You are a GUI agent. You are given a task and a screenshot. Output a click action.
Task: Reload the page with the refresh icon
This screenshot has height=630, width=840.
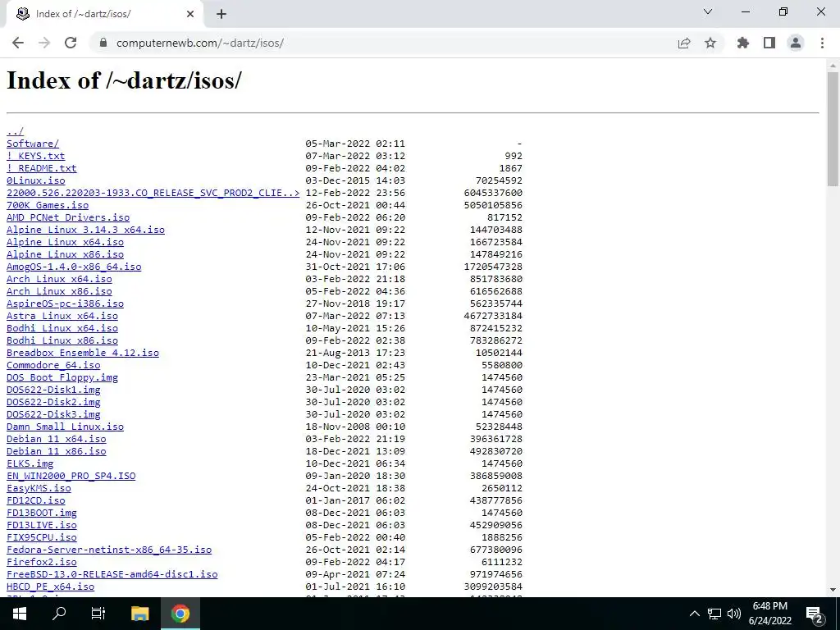point(71,43)
